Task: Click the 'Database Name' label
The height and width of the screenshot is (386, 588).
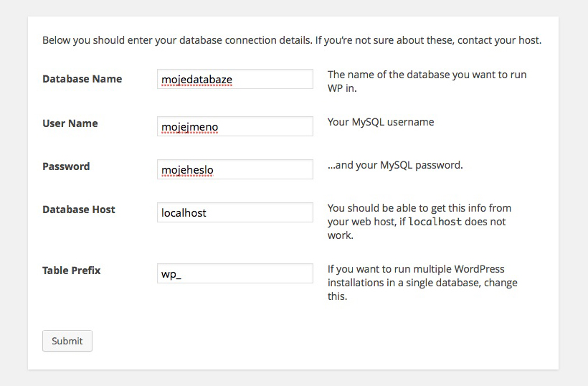Action: 82,79
